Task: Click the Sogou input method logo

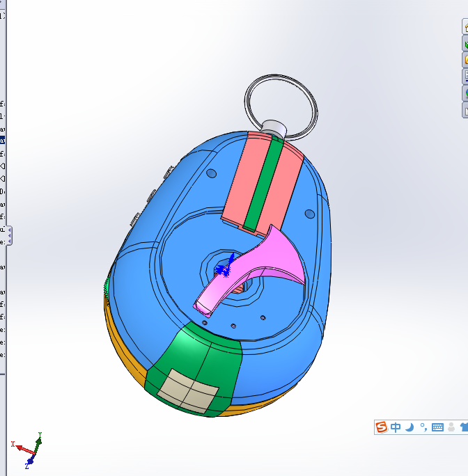Action: (382, 427)
